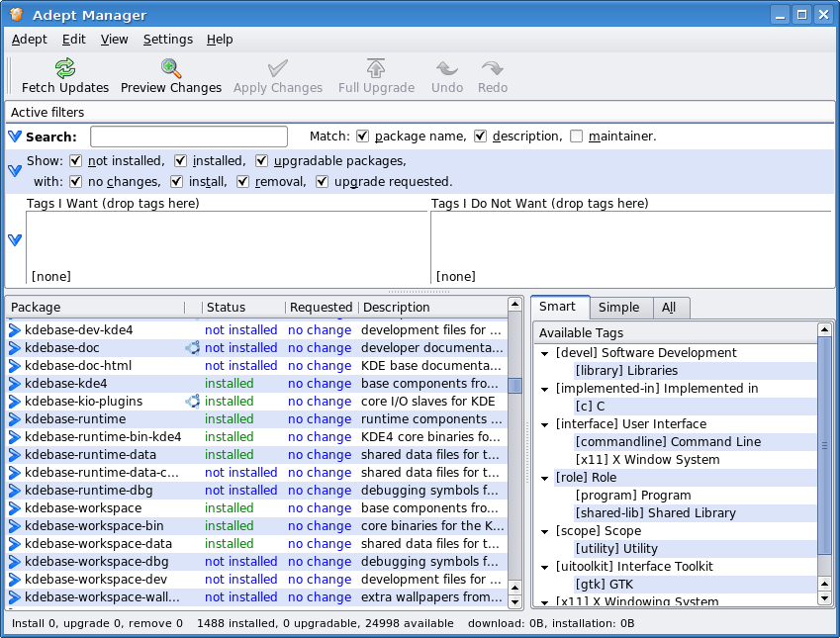
Task: Click the Fetch Updates toolbar icon
Action: (x=65, y=68)
